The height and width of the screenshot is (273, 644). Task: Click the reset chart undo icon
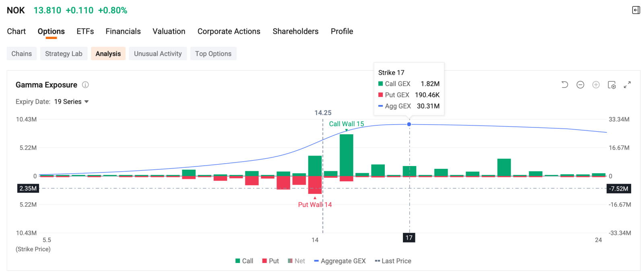[x=565, y=85]
